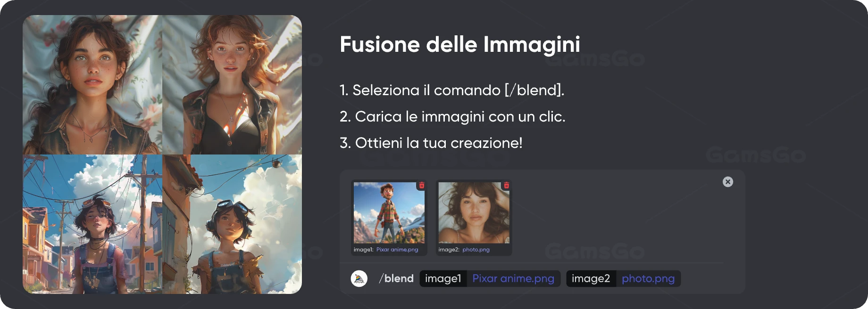This screenshot has width=868, height=309.
Task: View the top-left freckled girl result
Action: coord(92,85)
